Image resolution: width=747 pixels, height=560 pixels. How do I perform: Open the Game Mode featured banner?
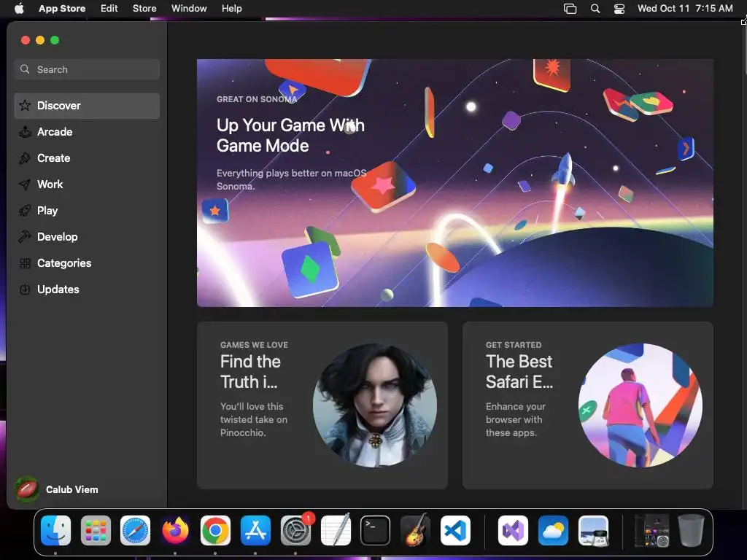click(x=455, y=183)
